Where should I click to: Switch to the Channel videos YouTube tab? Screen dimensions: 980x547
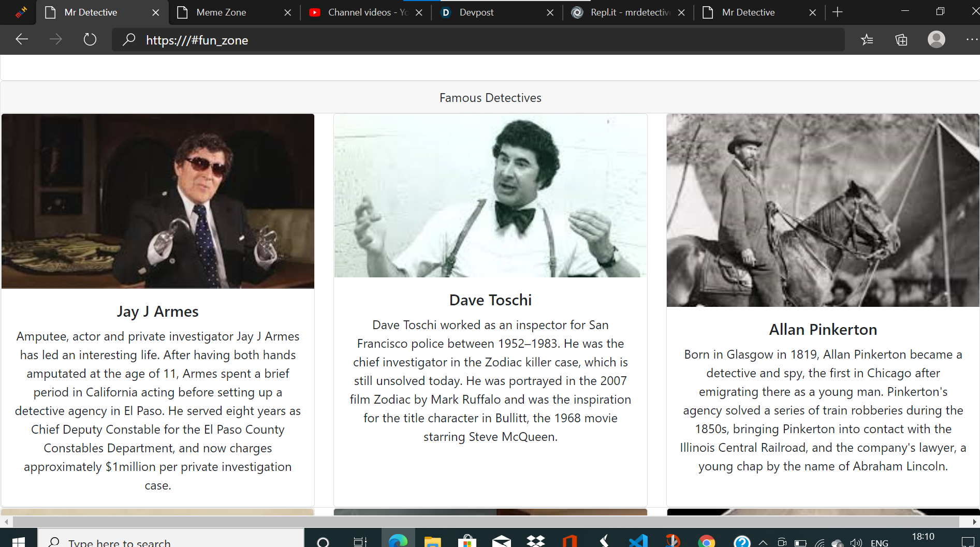tap(365, 12)
